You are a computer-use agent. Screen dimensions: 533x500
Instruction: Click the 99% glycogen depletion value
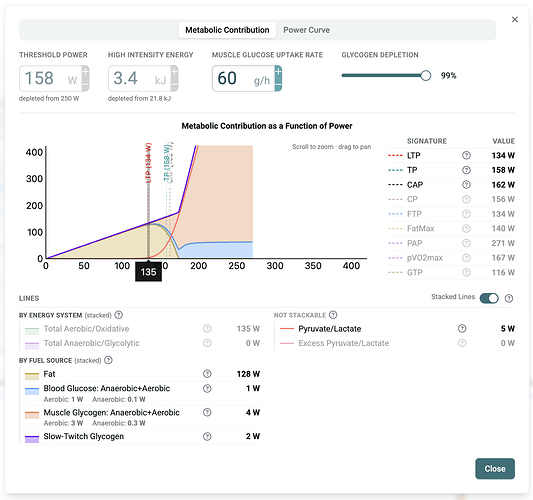tap(448, 75)
